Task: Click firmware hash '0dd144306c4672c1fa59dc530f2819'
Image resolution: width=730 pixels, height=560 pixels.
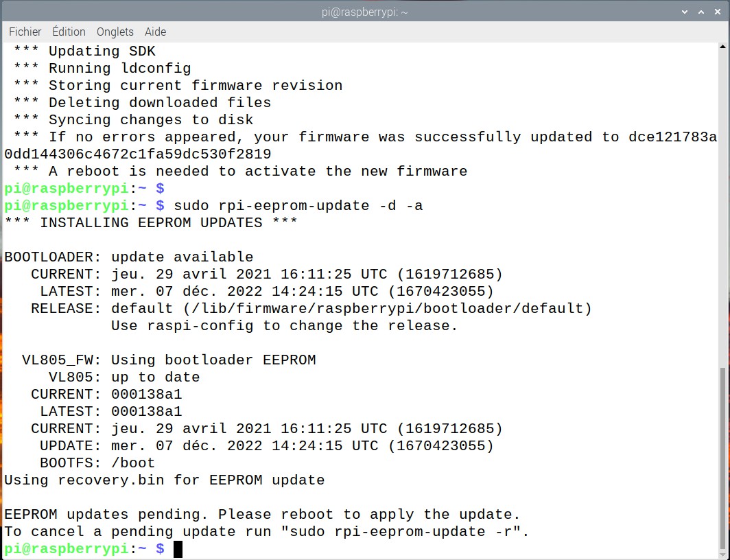Action: (x=138, y=154)
